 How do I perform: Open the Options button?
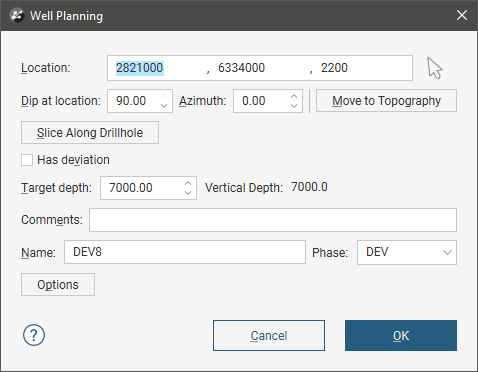click(58, 285)
